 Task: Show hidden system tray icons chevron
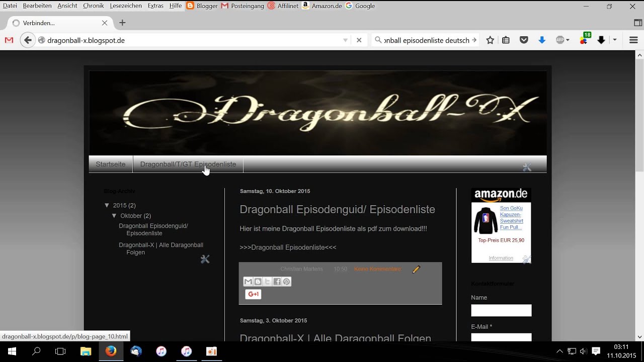[559, 351]
